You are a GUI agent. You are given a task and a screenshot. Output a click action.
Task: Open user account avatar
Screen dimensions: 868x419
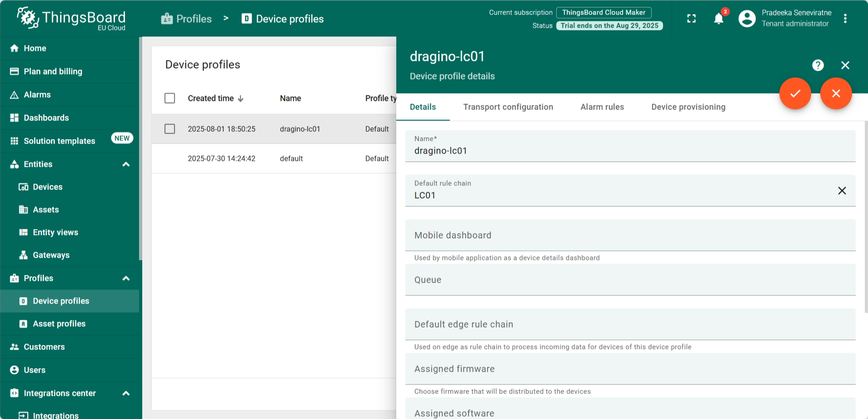pyautogui.click(x=747, y=19)
